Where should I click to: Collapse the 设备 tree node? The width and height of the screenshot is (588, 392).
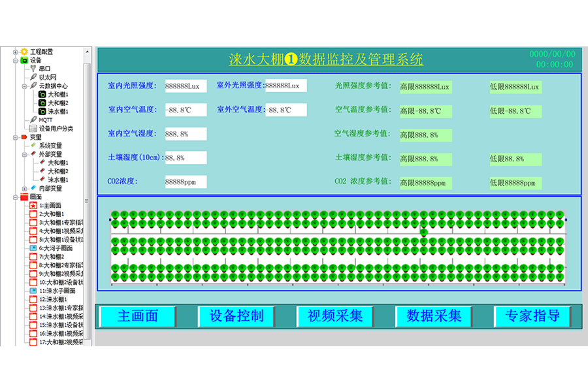click(16, 60)
